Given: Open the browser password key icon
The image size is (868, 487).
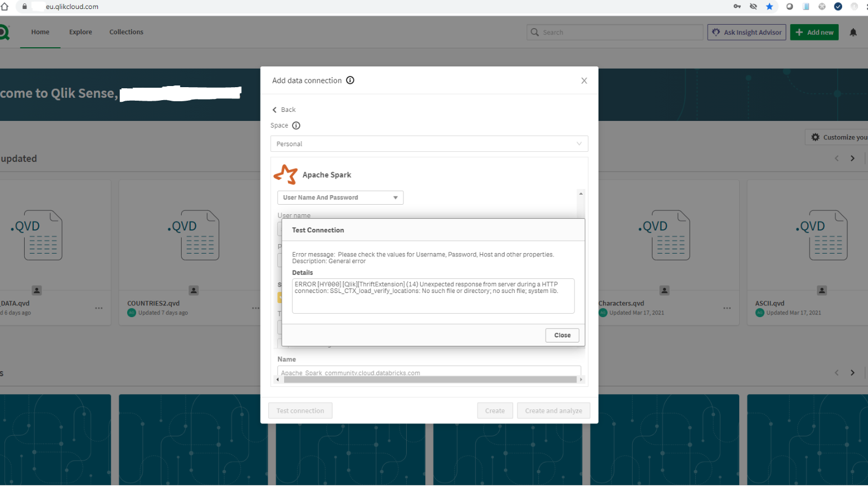Looking at the screenshot, I should point(737,7).
